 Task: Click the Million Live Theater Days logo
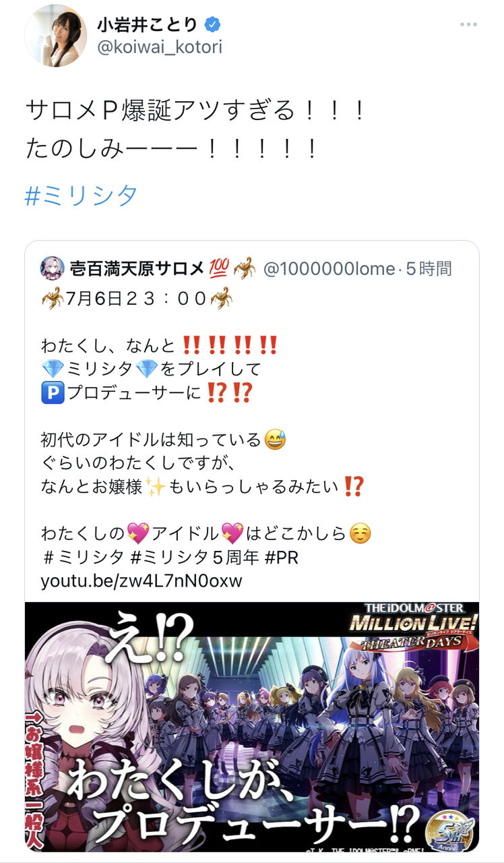click(x=412, y=628)
